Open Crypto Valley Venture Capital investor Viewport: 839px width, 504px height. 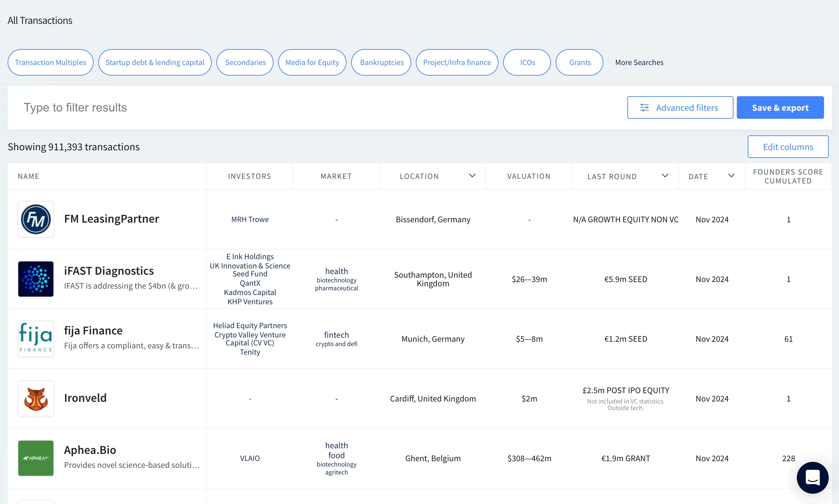[x=250, y=339]
